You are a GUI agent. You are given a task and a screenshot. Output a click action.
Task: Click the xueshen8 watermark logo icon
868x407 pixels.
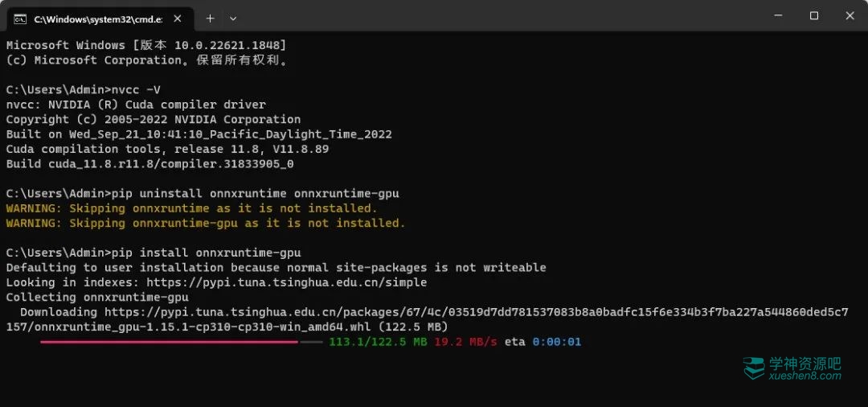753,368
